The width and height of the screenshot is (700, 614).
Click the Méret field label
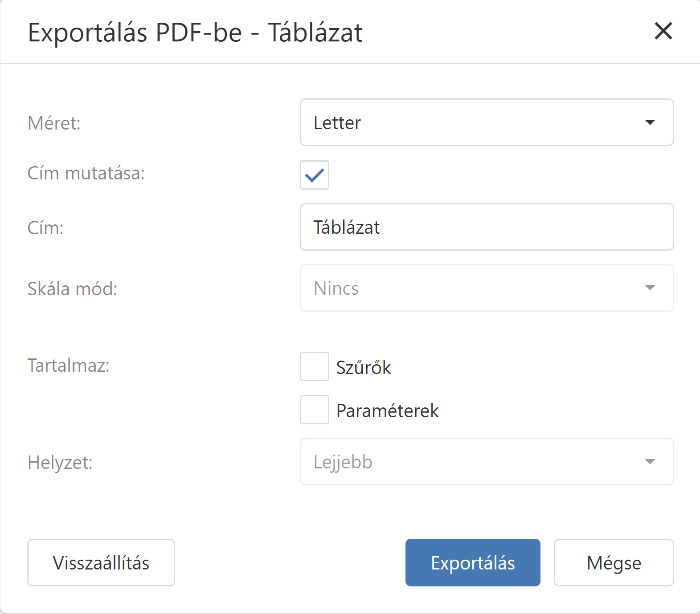click(x=54, y=123)
